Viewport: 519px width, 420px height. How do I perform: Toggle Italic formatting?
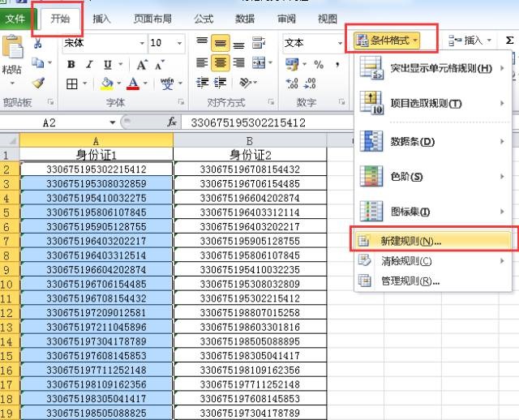(90, 65)
